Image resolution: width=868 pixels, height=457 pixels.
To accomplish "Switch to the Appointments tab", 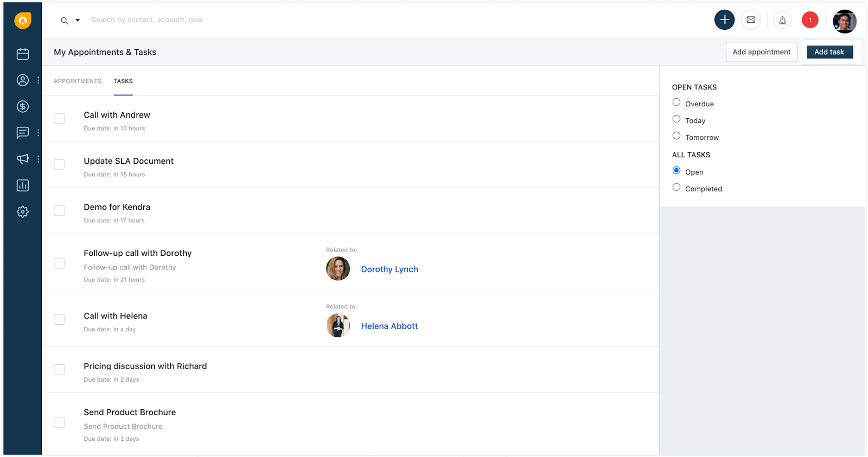I will [x=78, y=81].
